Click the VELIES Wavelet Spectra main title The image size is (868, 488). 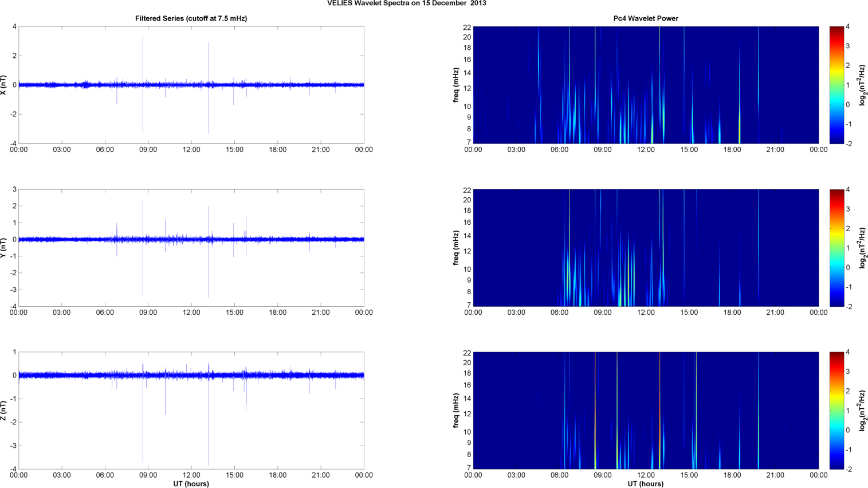tap(406, 3)
